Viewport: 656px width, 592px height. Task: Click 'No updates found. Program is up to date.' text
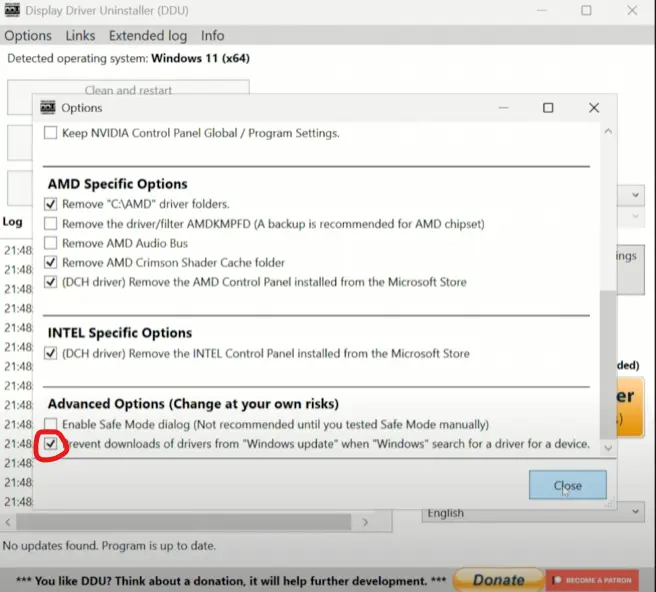click(x=109, y=546)
